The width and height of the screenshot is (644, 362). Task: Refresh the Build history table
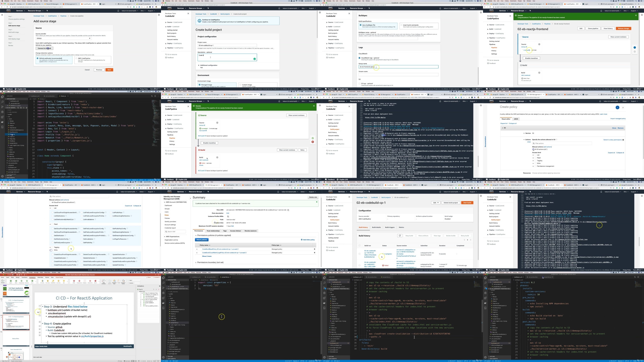[x=400, y=236]
